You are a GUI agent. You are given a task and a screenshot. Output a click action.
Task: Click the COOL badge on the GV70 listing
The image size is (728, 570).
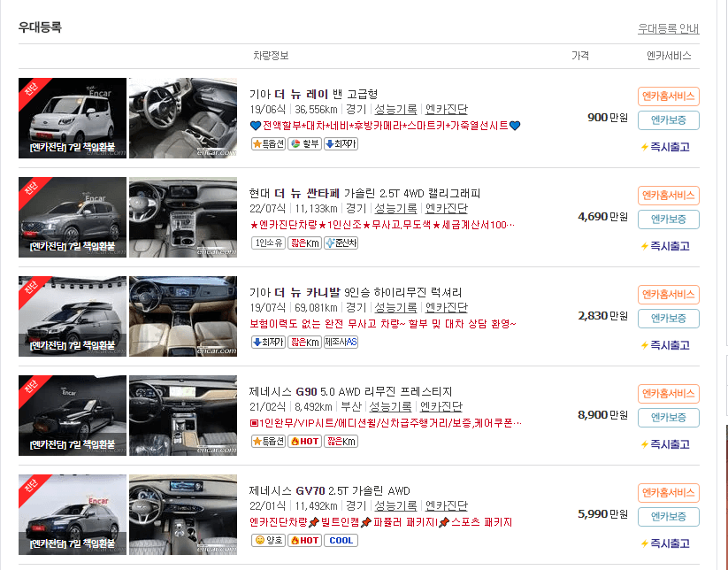pyautogui.click(x=339, y=540)
